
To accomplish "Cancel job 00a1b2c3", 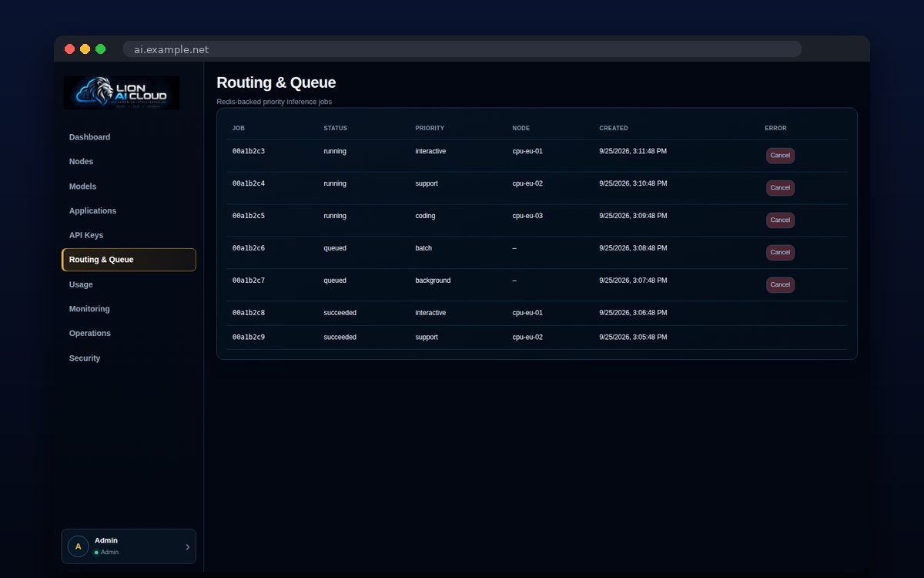I will (x=780, y=156).
